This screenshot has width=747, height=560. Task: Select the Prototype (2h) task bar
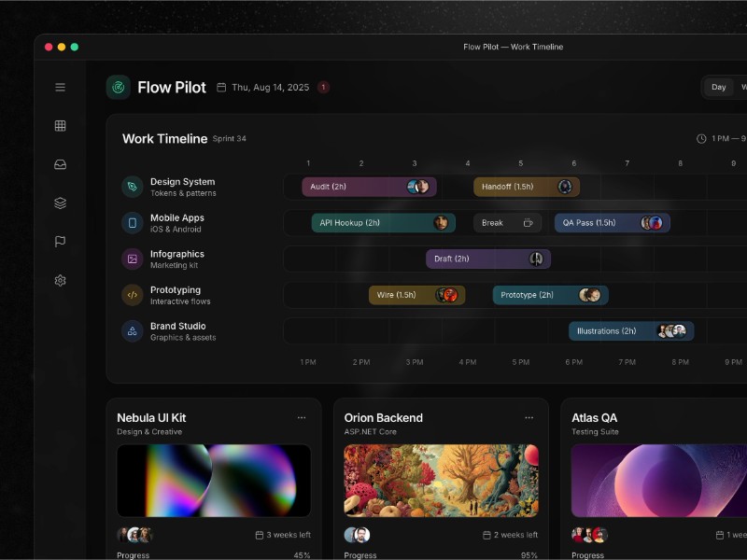[550, 295]
